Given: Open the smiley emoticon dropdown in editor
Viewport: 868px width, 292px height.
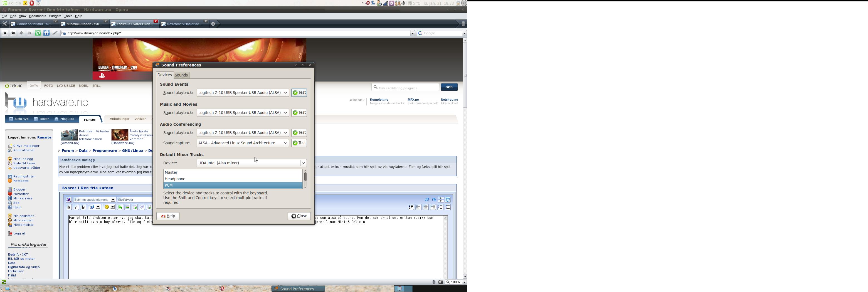Looking at the screenshot, I should coord(109,207).
